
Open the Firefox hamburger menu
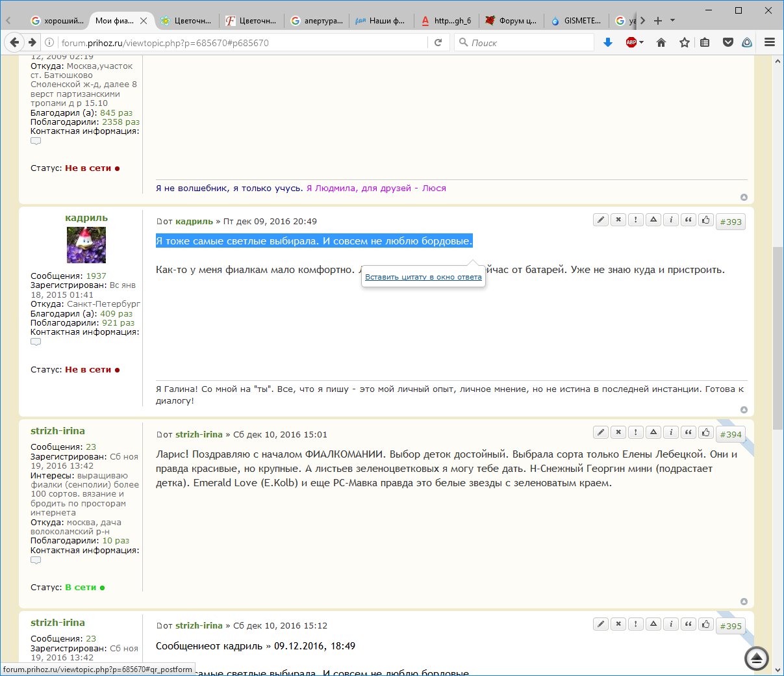click(x=770, y=42)
